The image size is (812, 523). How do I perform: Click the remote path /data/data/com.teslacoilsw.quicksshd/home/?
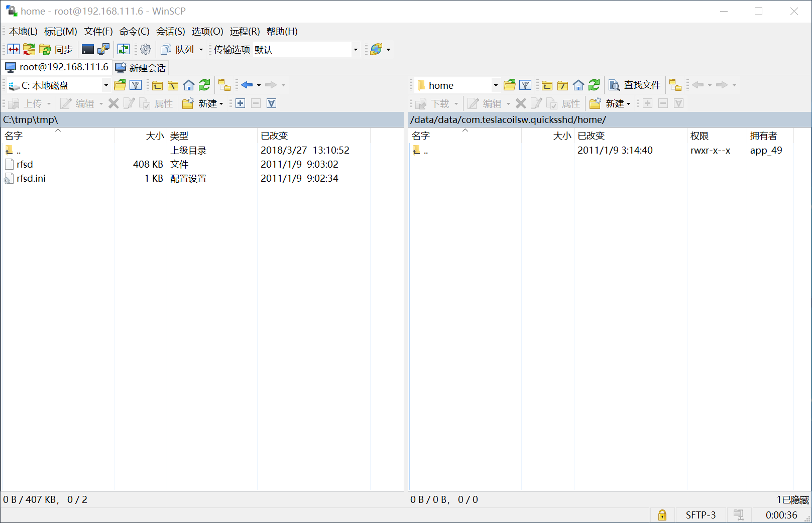508,119
